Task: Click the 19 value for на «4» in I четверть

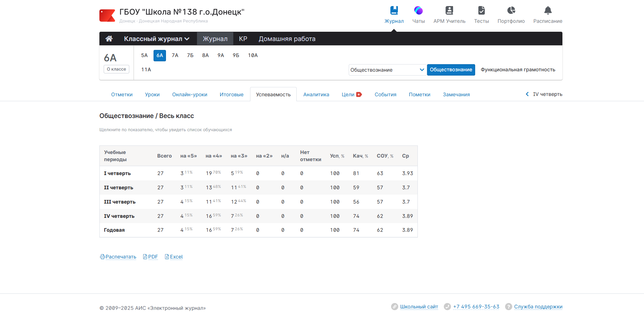Action: pos(209,173)
